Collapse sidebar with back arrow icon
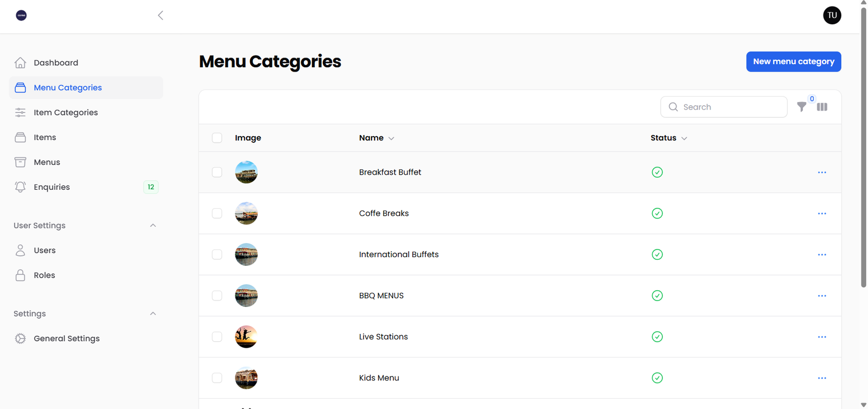 point(161,15)
